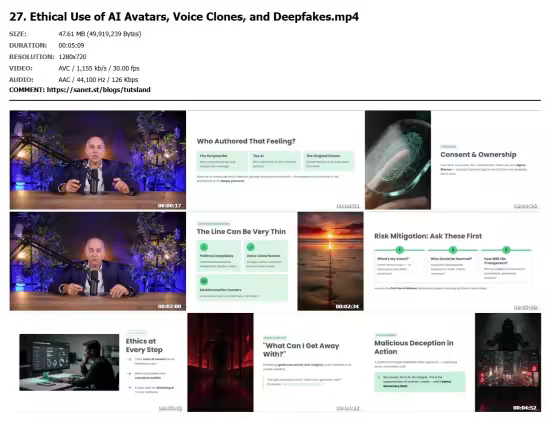Click the 'Consent & Ownership' heading
The width and height of the screenshot is (550, 422).
coord(478,155)
